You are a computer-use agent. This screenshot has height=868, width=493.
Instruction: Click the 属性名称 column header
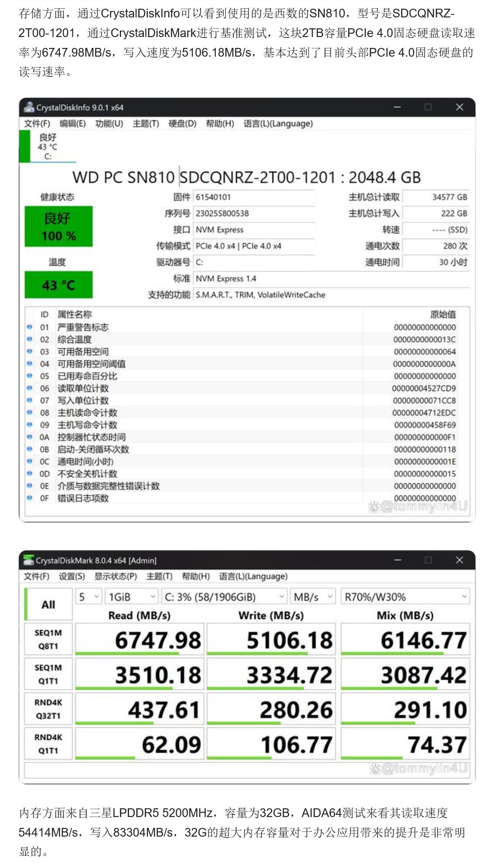pos(75,314)
